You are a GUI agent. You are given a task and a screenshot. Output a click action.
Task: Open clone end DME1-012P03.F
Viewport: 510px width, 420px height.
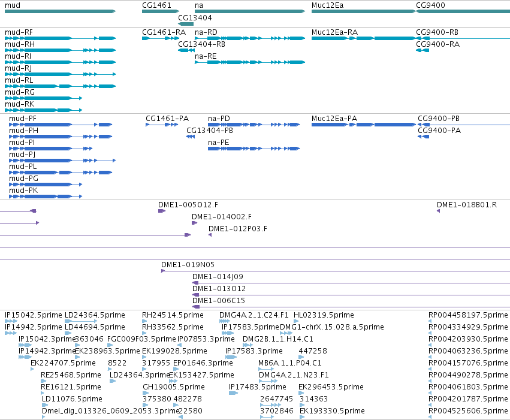tap(210, 235)
